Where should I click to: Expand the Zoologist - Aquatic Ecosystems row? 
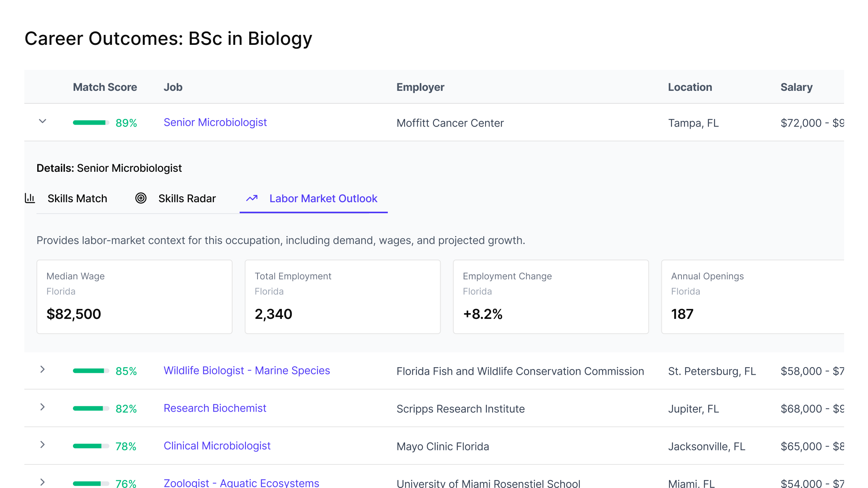click(43, 482)
